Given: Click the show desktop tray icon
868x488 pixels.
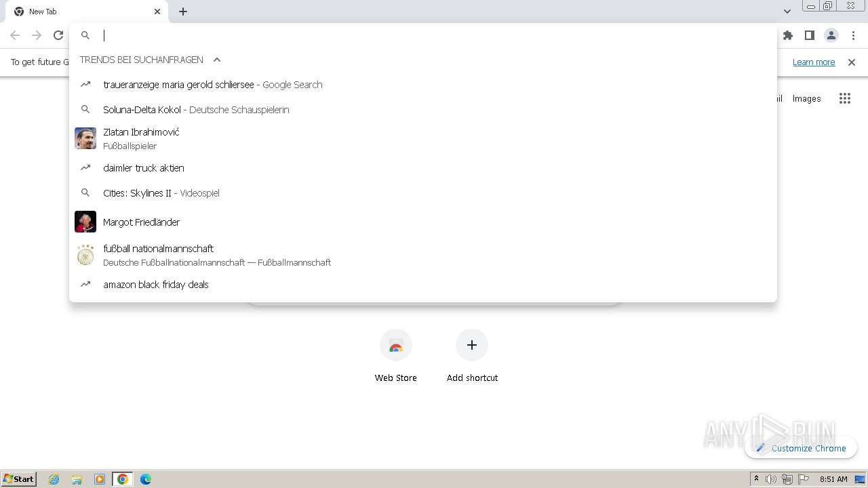Looking at the screenshot, I should click(861, 479).
